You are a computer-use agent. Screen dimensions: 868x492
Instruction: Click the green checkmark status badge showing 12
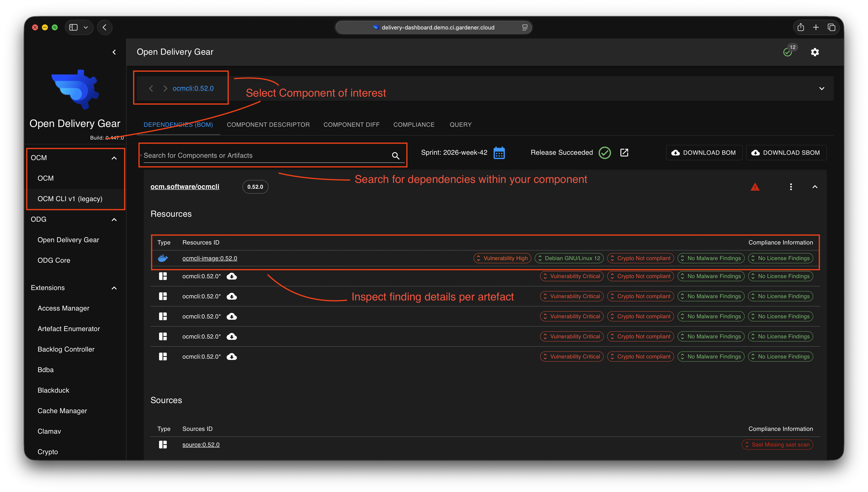[x=788, y=52]
